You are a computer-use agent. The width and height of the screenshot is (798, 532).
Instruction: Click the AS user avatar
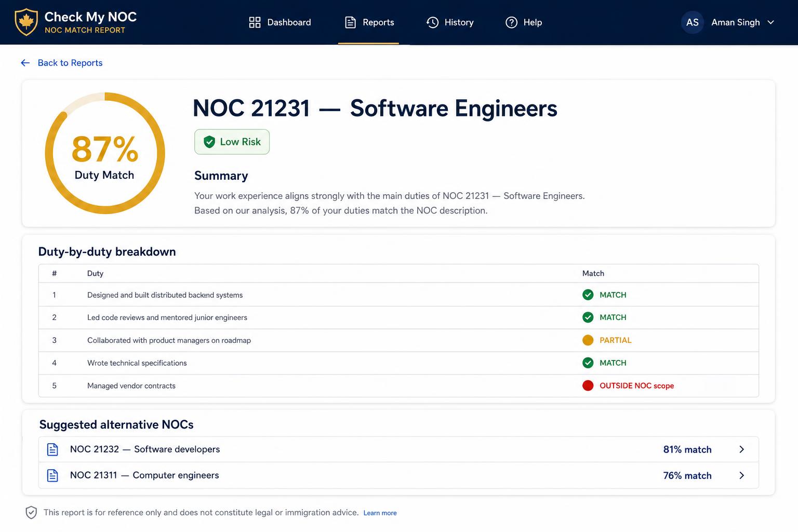pyautogui.click(x=692, y=22)
